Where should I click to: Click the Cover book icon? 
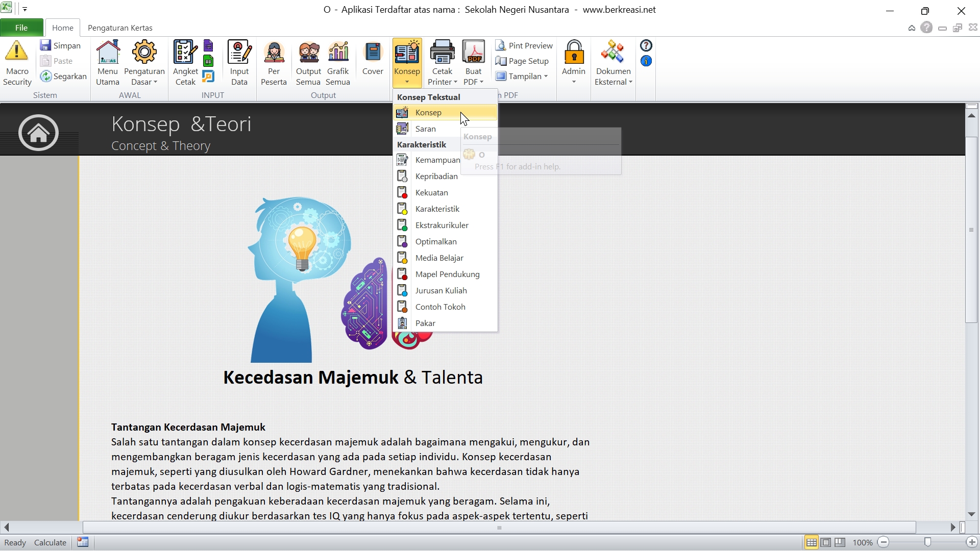[x=373, y=52]
